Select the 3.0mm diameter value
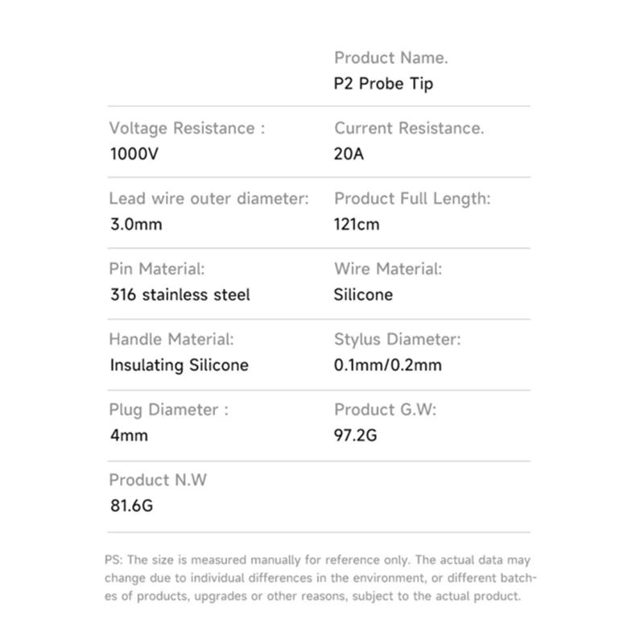Screen dimensions: 644x644 click(x=135, y=225)
